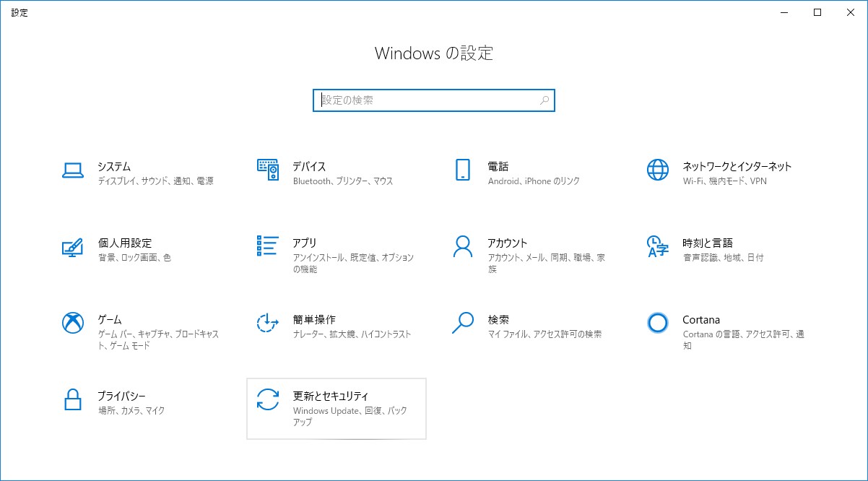Viewport: 868px width, 481px height.
Task: Open the アカウント category title
Action: (508, 243)
